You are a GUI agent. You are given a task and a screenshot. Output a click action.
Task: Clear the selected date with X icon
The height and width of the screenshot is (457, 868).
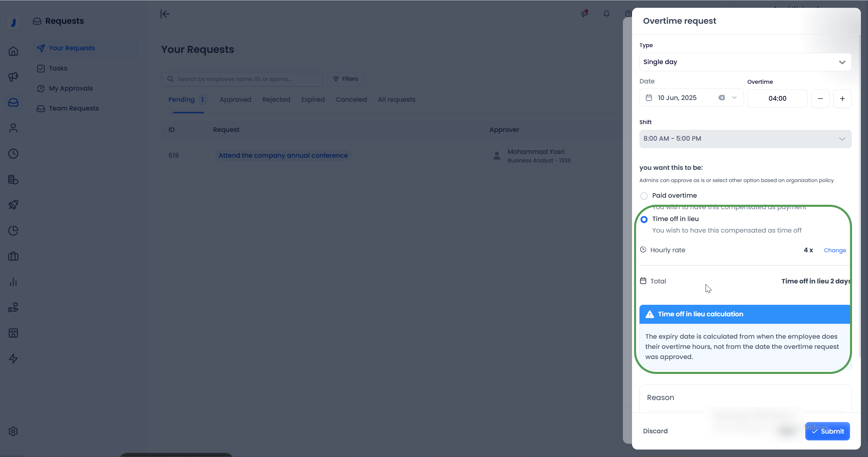pyautogui.click(x=722, y=98)
